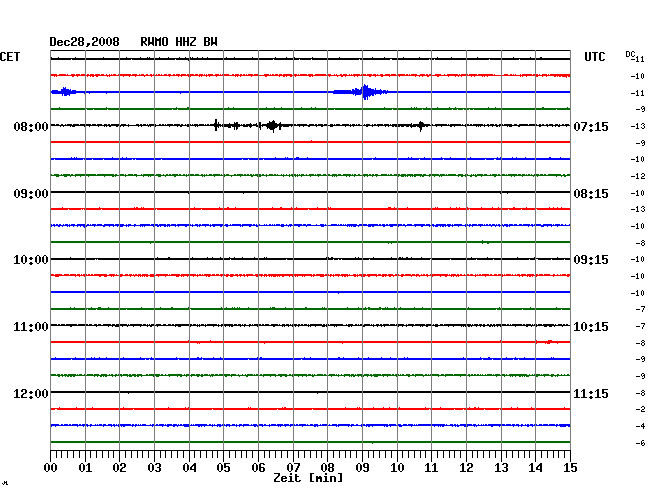Click minute "03" on the time axis

154,468
